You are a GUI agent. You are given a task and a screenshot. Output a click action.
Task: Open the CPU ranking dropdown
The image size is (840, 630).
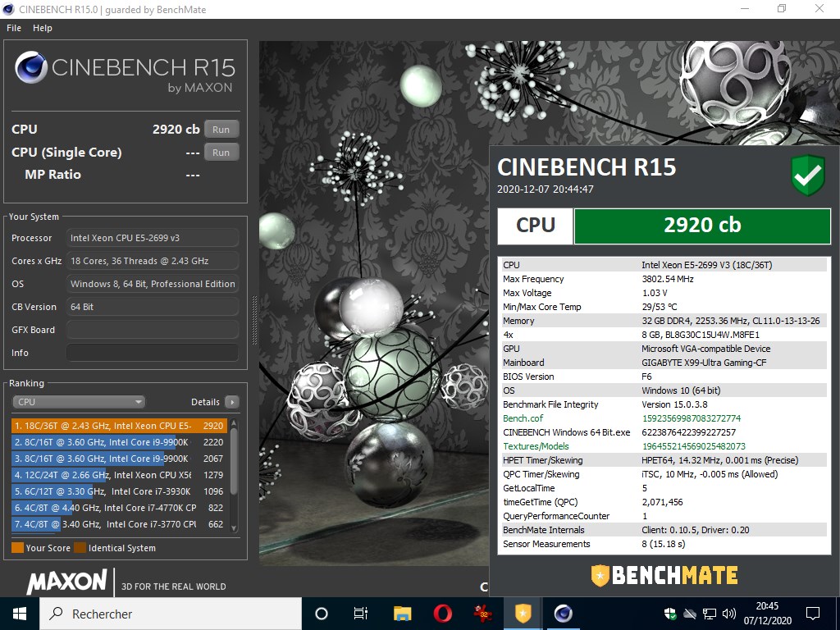pyautogui.click(x=79, y=402)
